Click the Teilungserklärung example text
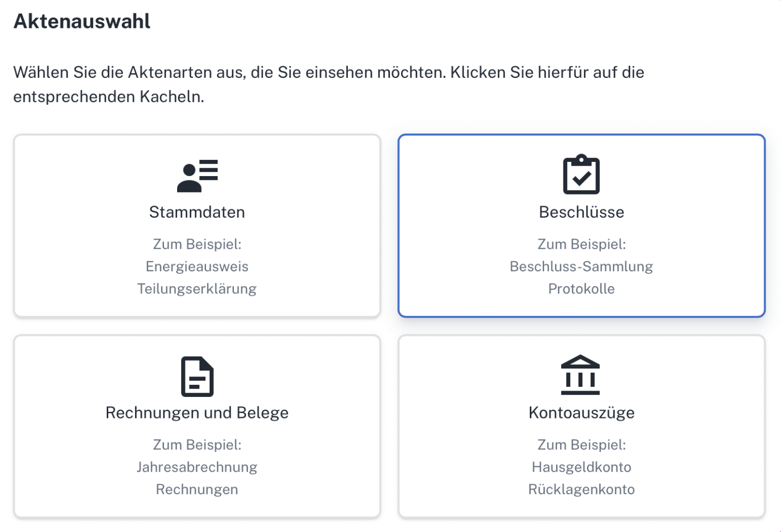 point(197,289)
